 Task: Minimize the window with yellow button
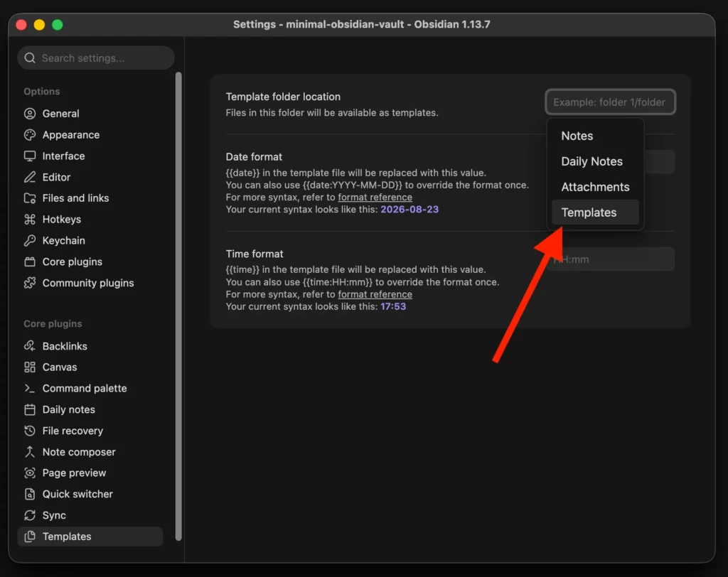click(40, 25)
